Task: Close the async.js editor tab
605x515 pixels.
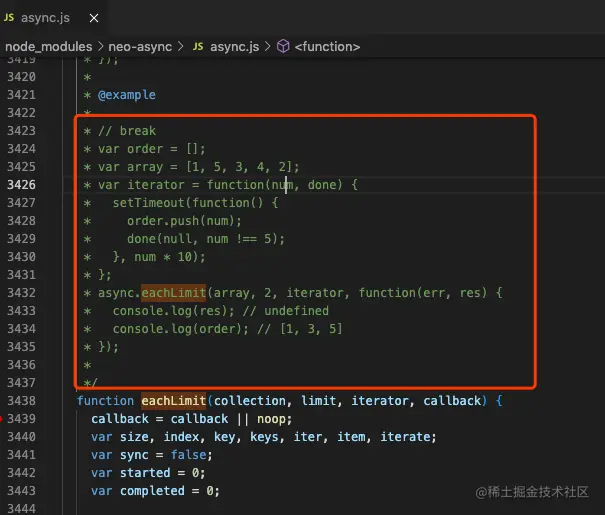Action: pyautogui.click(x=94, y=18)
